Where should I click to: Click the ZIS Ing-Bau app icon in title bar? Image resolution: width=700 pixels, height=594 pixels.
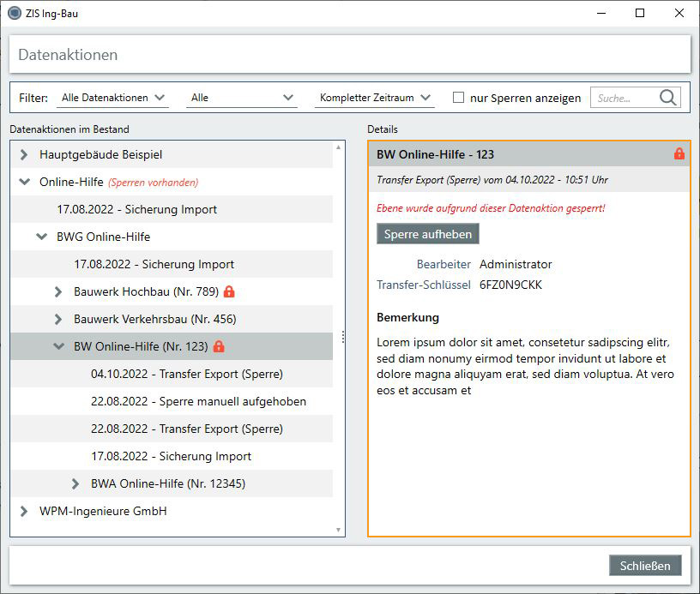[x=14, y=13]
